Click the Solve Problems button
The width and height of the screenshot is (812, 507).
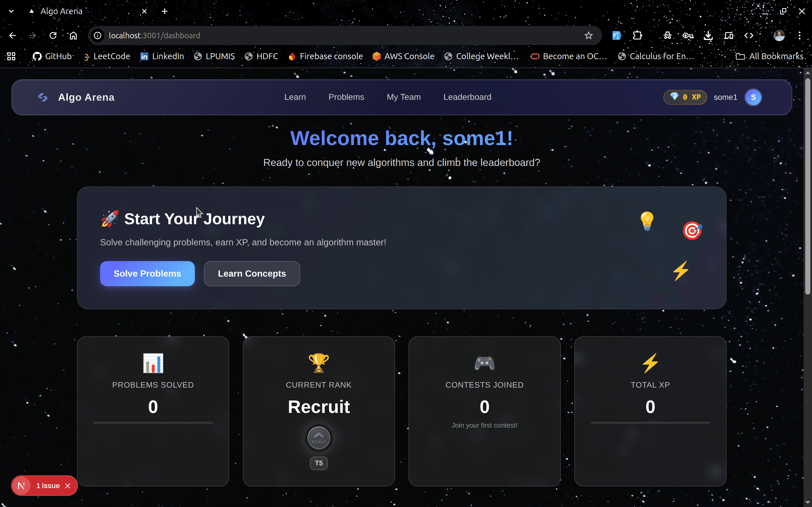[x=147, y=273]
